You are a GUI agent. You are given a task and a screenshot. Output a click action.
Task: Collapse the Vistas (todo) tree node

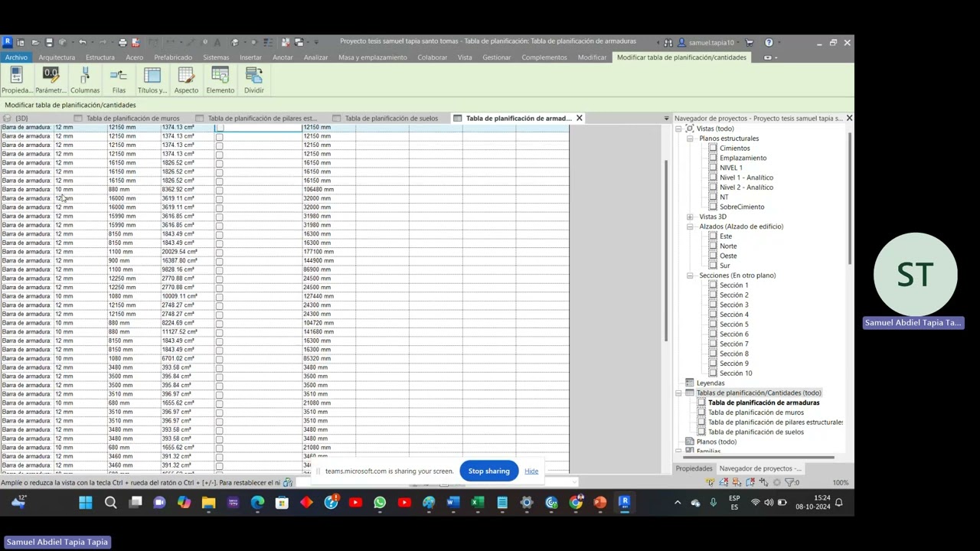(678, 129)
